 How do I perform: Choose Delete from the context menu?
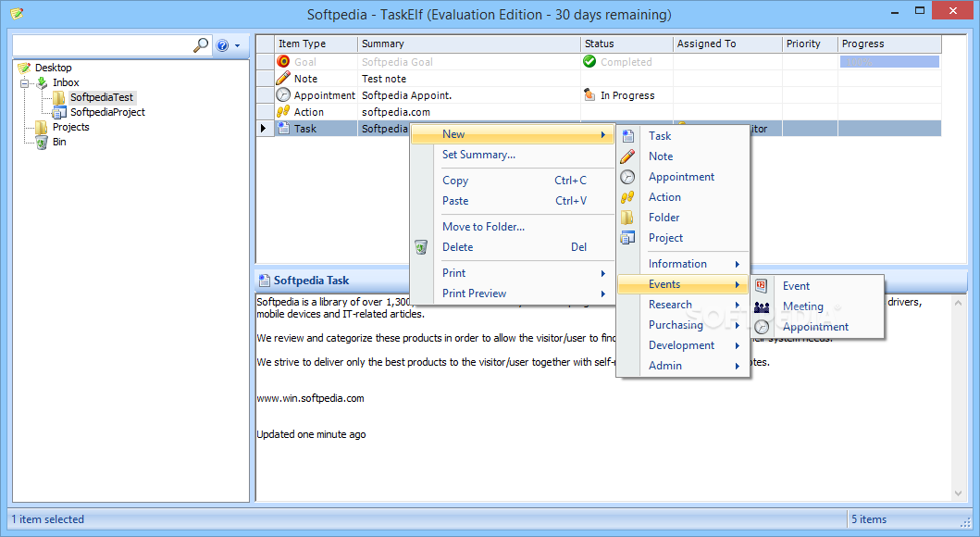(513, 247)
